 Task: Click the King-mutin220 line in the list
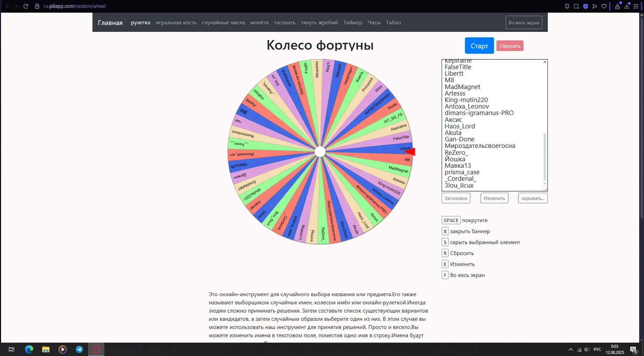[466, 100]
